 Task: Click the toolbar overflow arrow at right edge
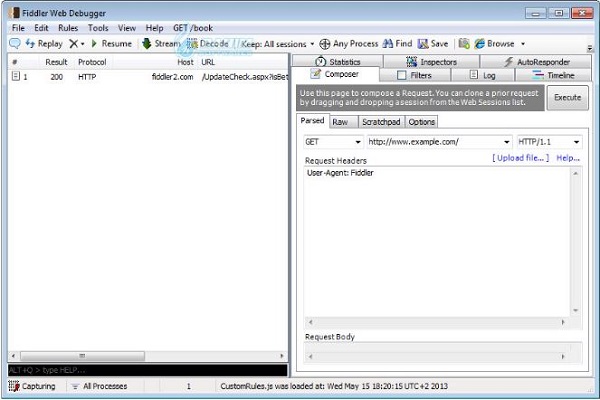pyautogui.click(x=590, y=48)
